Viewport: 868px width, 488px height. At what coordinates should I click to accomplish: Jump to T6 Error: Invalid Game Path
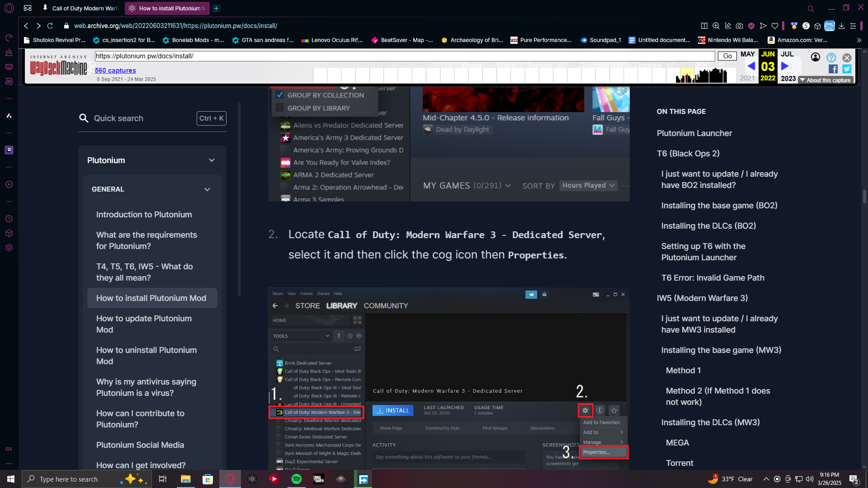tap(712, 278)
